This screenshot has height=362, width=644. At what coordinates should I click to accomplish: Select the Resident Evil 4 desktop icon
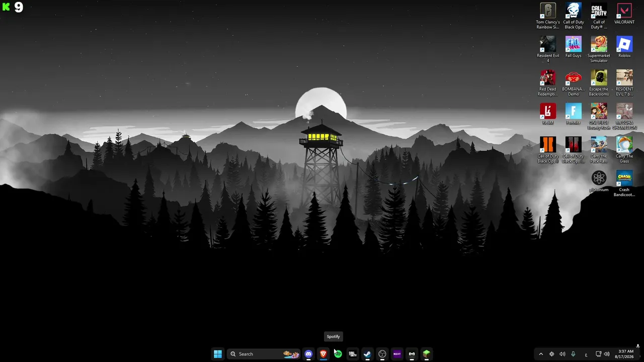548,50
